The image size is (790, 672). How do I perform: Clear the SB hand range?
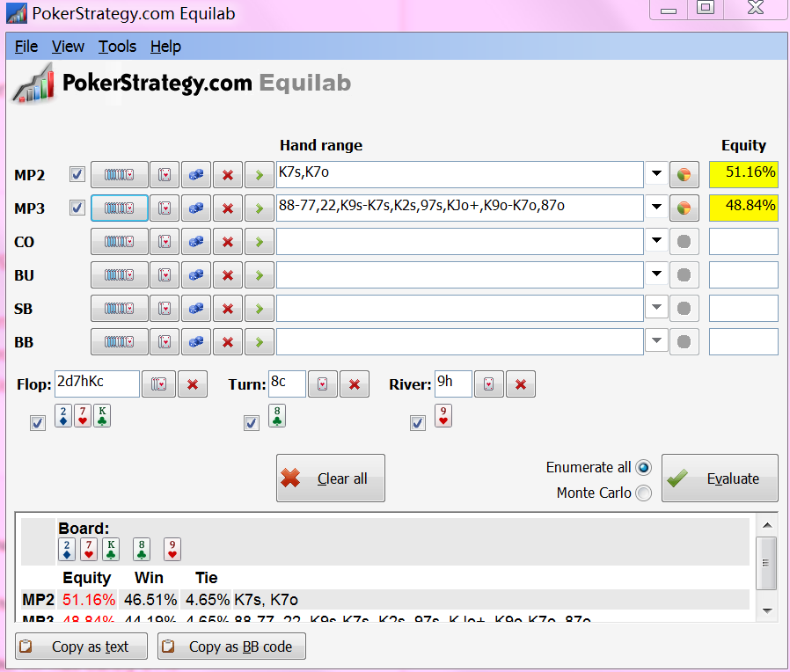click(228, 309)
